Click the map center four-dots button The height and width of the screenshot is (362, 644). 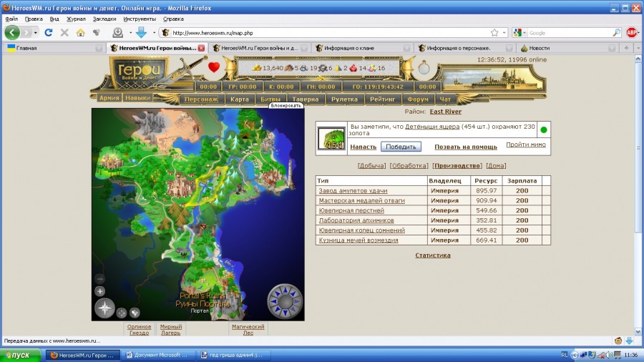coord(122,313)
